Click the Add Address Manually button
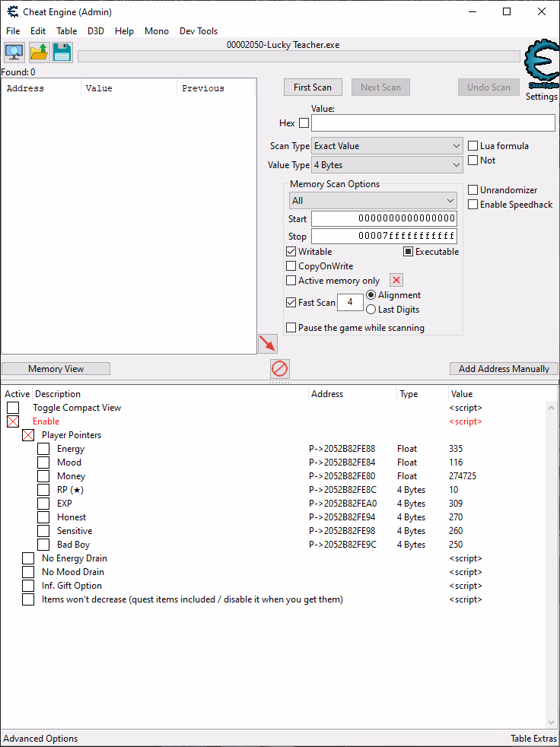Screen dimensions: 560x747 pyautogui.click(x=504, y=369)
